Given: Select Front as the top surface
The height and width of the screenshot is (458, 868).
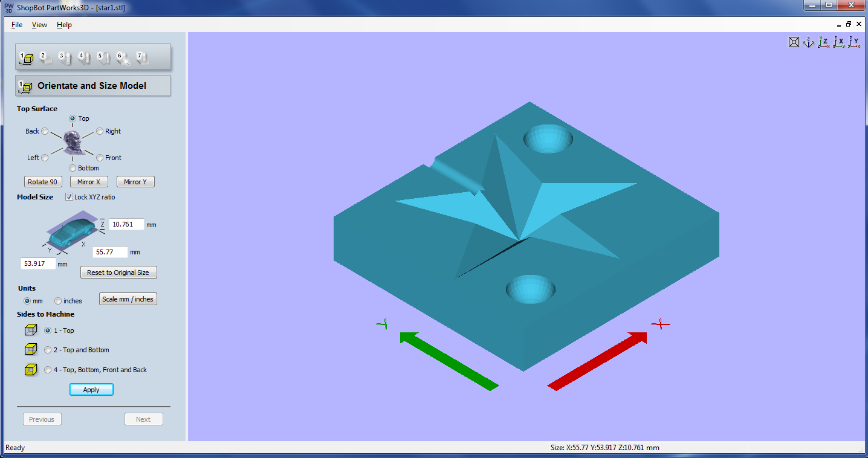Looking at the screenshot, I should tap(100, 158).
